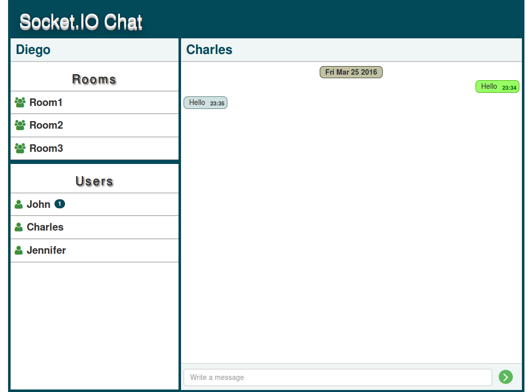Enter the Room3 chat room
This screenshot has width=532, height=392.
pyautogui.click(x=94, y=148)
